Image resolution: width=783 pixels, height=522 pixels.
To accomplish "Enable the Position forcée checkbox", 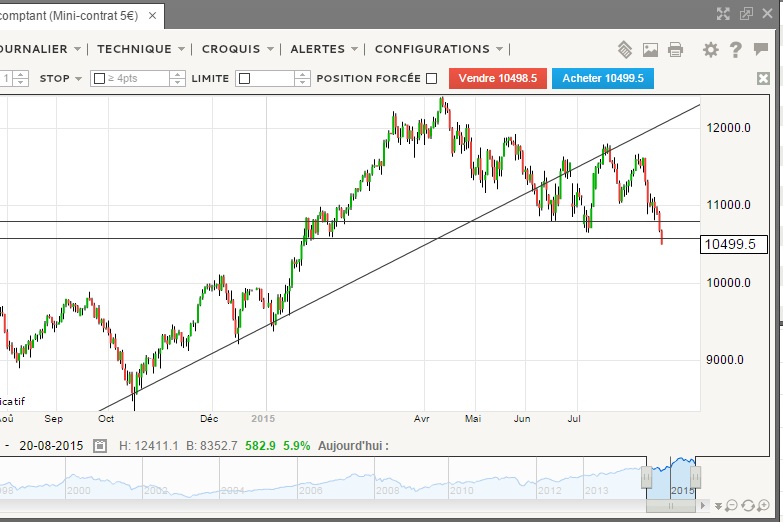I will (x=432, y=78).
